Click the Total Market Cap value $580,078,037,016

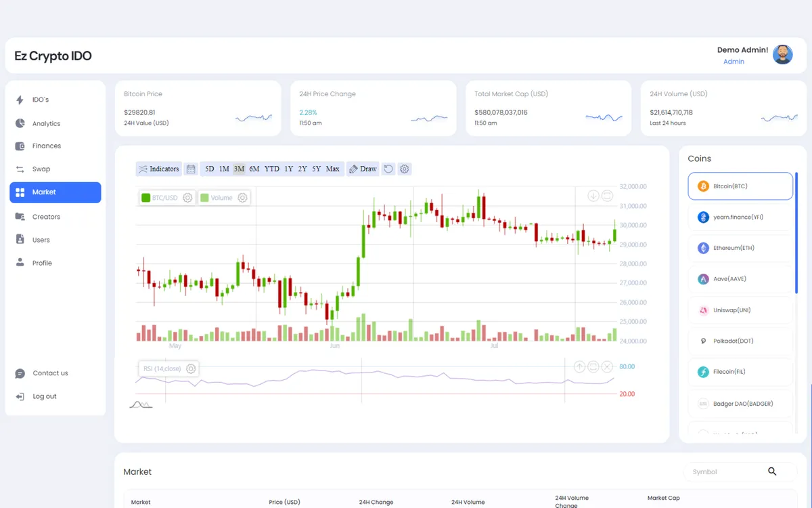click(501, 112)
